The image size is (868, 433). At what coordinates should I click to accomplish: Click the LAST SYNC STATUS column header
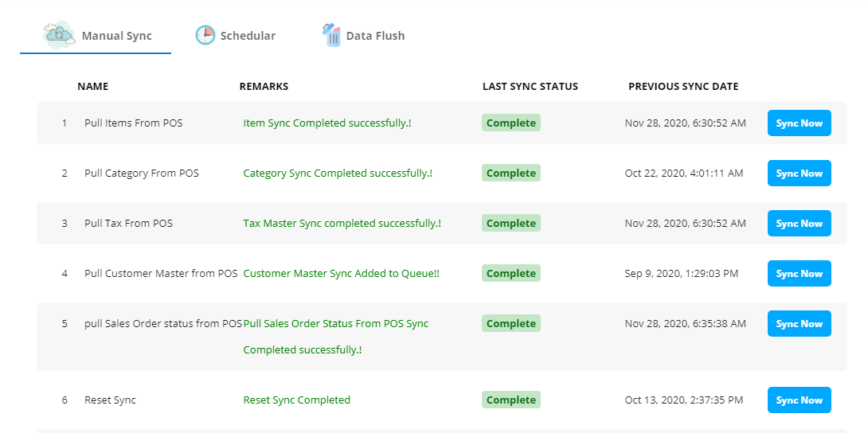[530, 87]
